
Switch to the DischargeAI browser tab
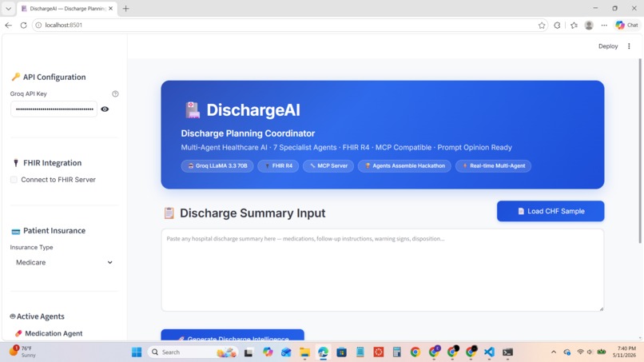point(67,8)
